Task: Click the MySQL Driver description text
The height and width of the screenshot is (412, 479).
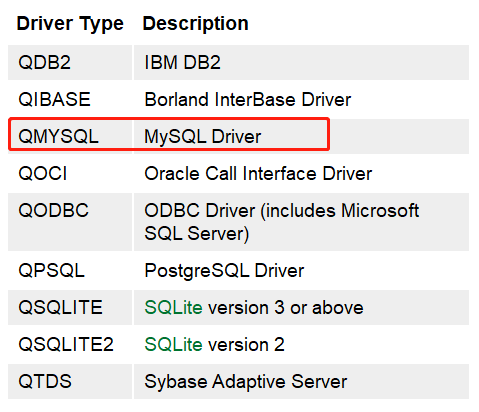Action: (202, 137)
